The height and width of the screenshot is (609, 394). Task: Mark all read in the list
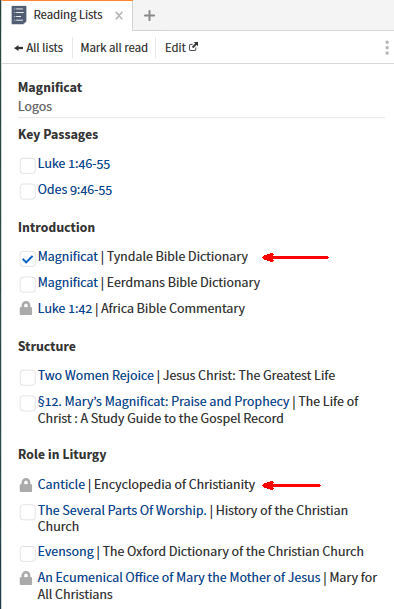[114, 48]
